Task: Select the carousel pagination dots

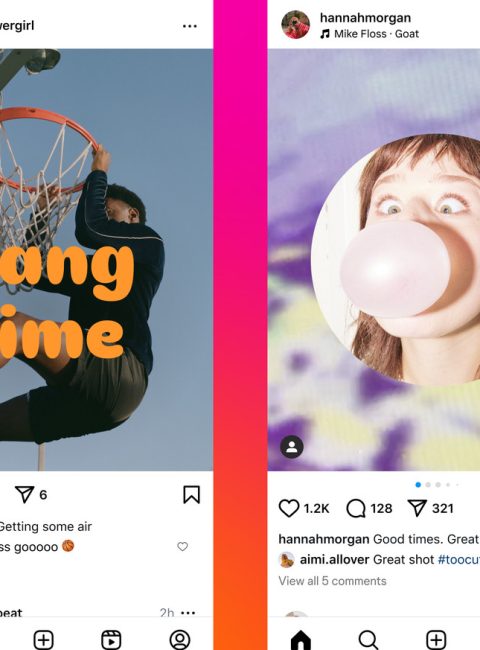Action: 437,485
